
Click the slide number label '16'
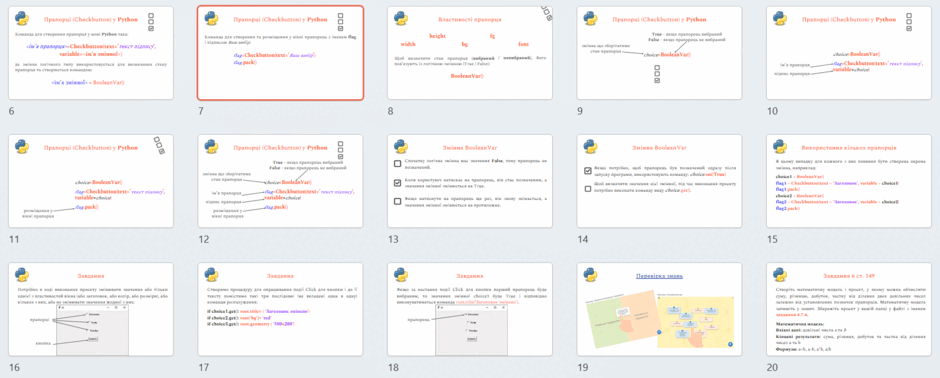[x=14, y=368]
